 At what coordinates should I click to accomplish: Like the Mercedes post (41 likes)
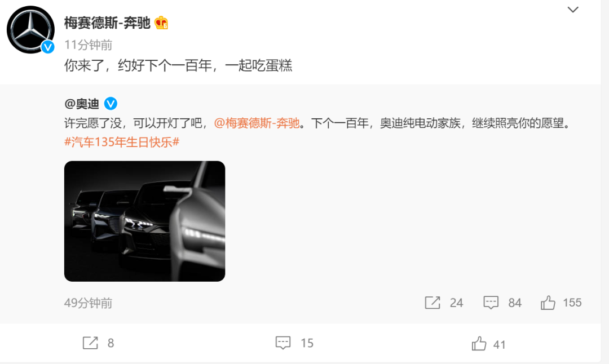488,344
